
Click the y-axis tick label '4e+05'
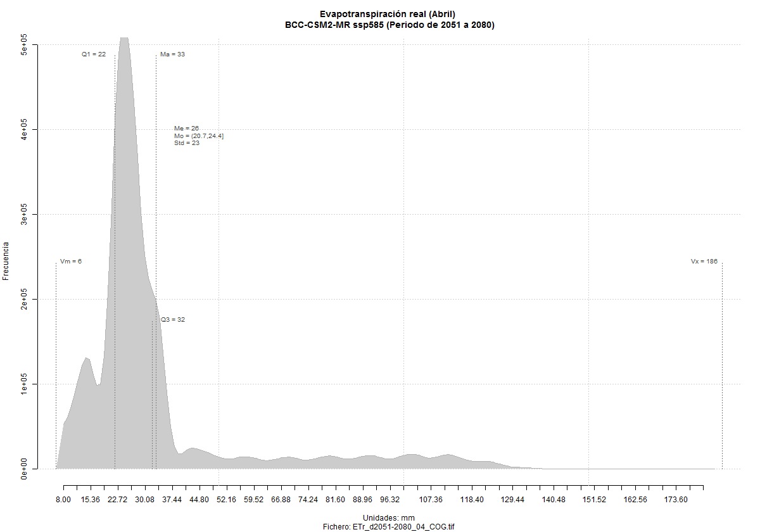click(24, 130)
